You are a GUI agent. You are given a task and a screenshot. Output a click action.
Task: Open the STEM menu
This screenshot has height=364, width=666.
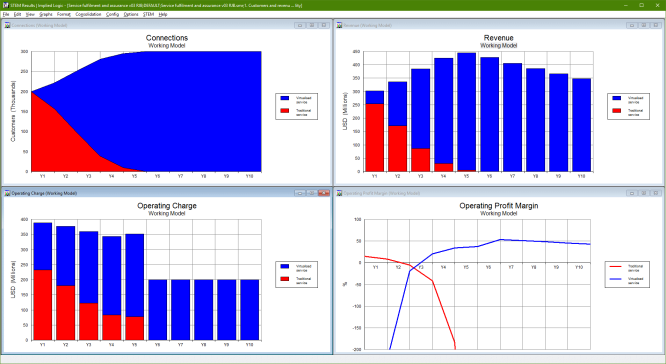coord(148,14)
